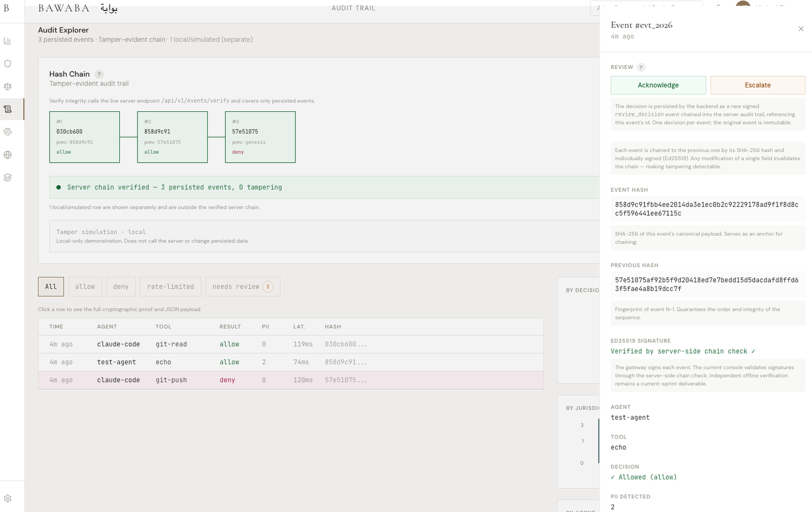Viewport: 812px width, 512px height.
Task: Click the TIME column header
Action: click(56, 327)
